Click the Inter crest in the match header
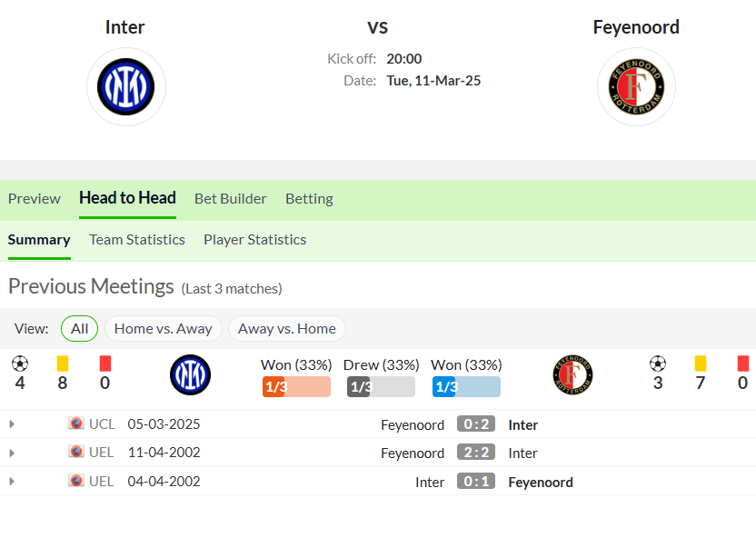 point(125,87)
